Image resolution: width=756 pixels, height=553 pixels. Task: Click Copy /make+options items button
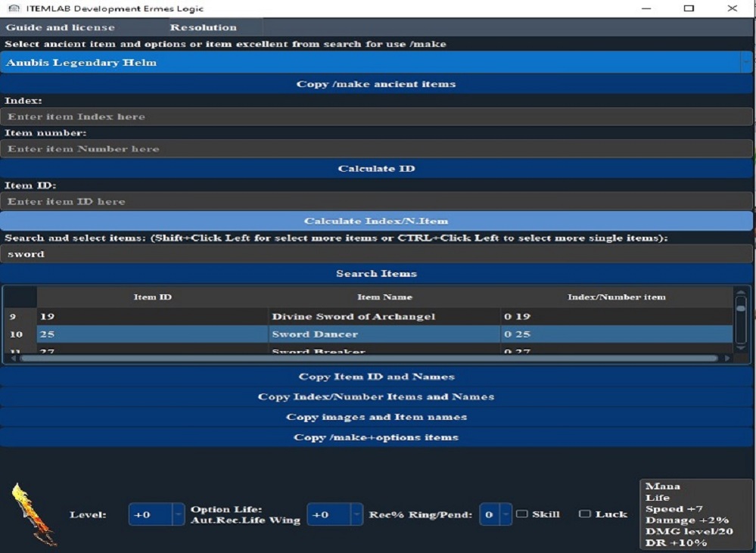(376, 437)
